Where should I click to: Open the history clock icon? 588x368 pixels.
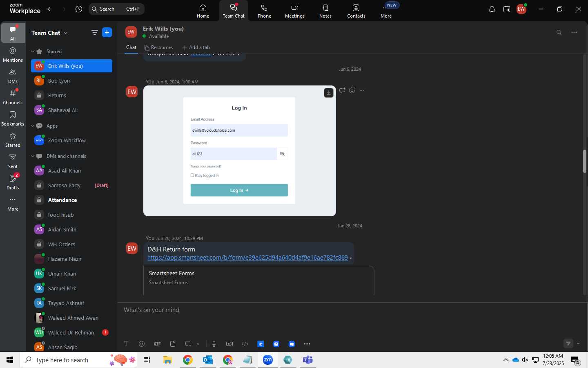(x=79, y=9)
